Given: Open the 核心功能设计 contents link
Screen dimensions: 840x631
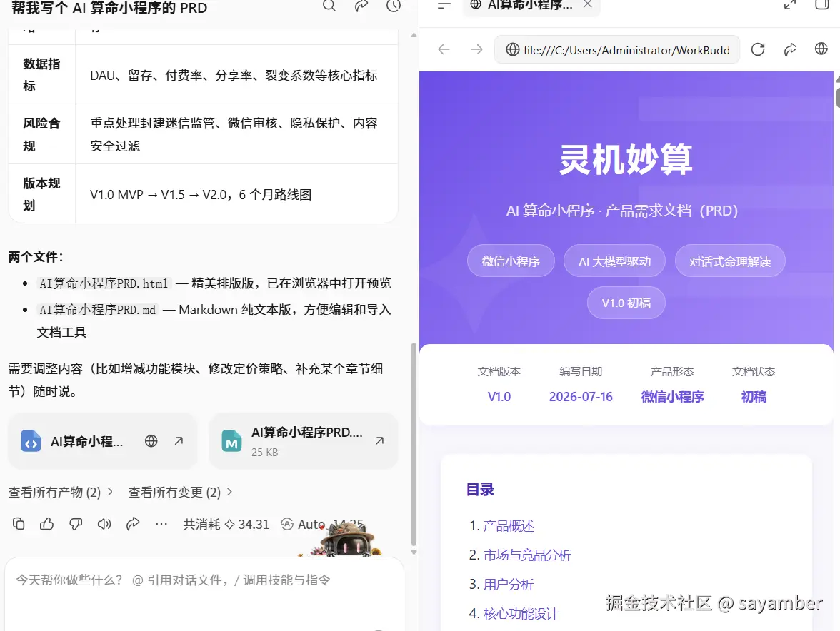Looking at the screenshot, I should (x=521, y=613).
